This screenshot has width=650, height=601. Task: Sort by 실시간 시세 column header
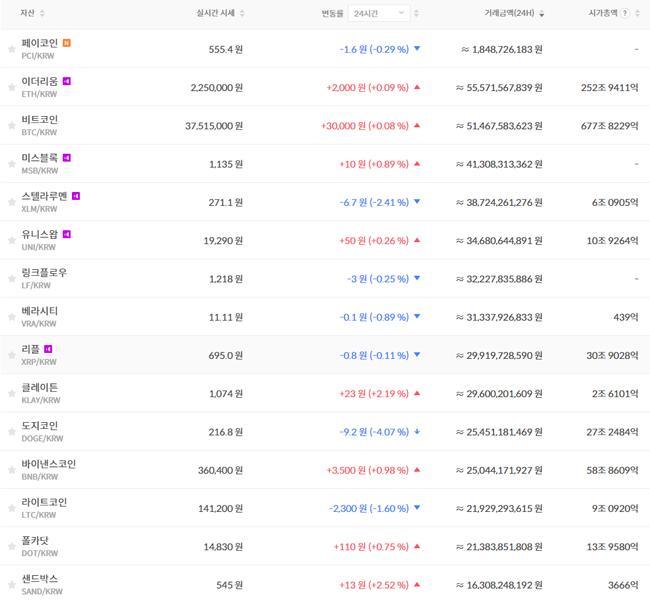click(220, 13)
